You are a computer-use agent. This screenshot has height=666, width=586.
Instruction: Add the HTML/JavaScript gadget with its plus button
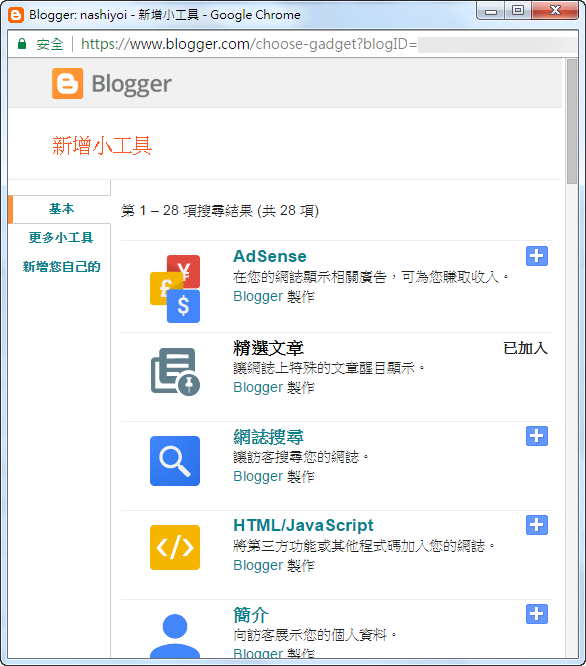(x=537, y=525)
